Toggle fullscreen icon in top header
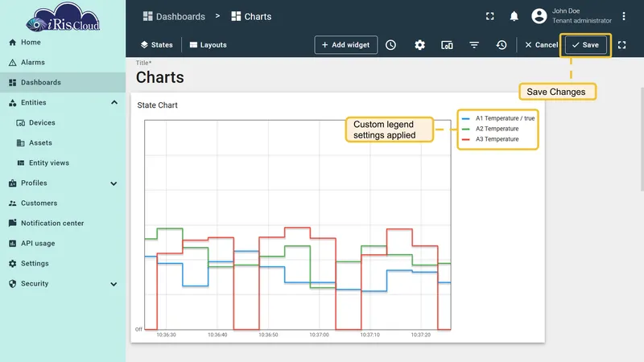This screenshot has height=362, width=644. click(490, 16)
